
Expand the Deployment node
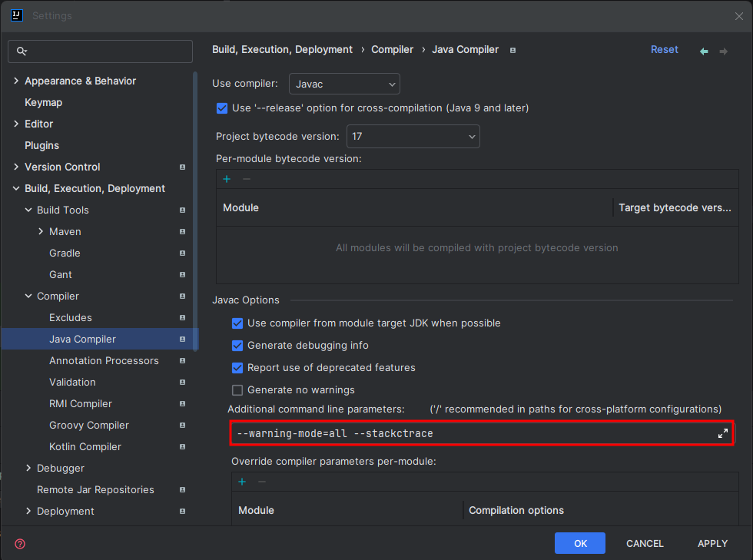point(28,511)
